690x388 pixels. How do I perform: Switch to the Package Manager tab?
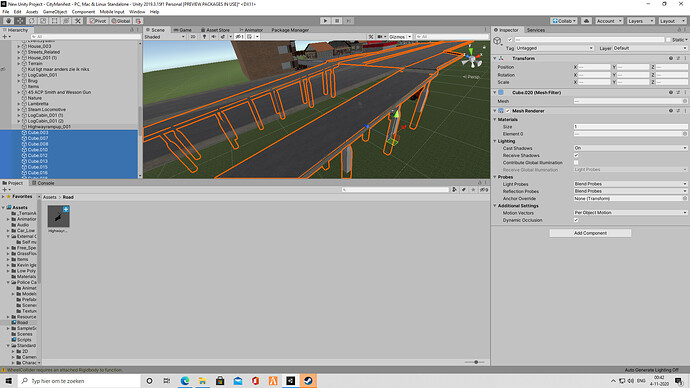(x=290, y=30)
